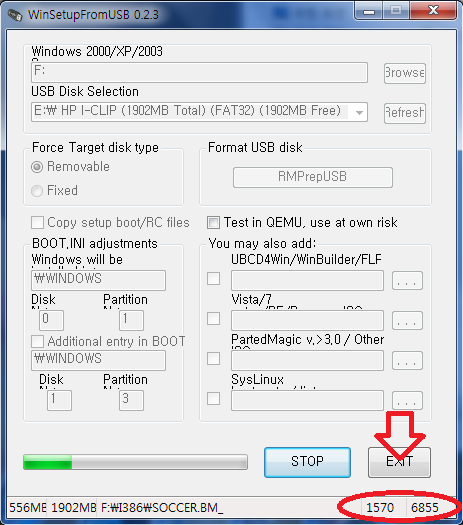Viewport: 463px width, 525px height.
Task: Launch RMPrepUSB format tool
Action: coord(313,177)
